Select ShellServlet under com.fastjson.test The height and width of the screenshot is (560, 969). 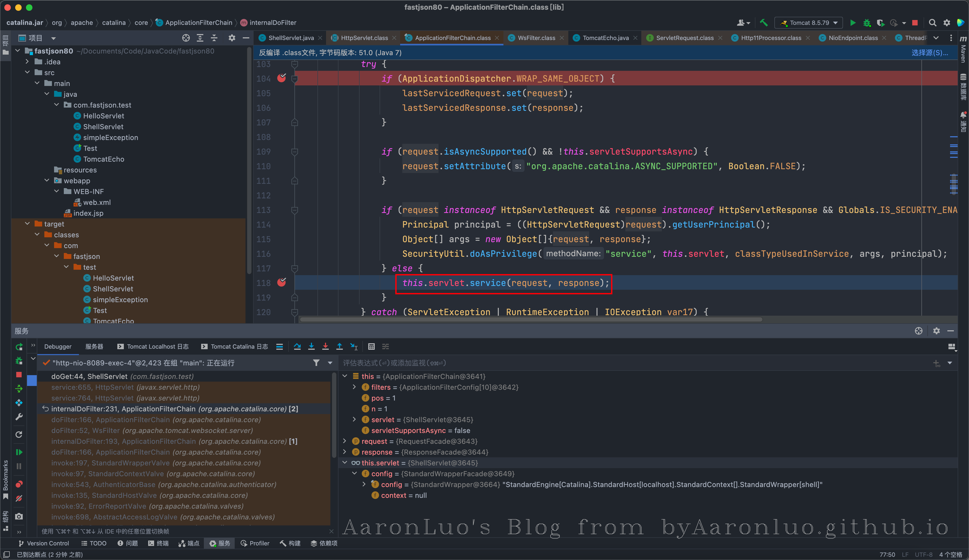click(x=103, y=126)
